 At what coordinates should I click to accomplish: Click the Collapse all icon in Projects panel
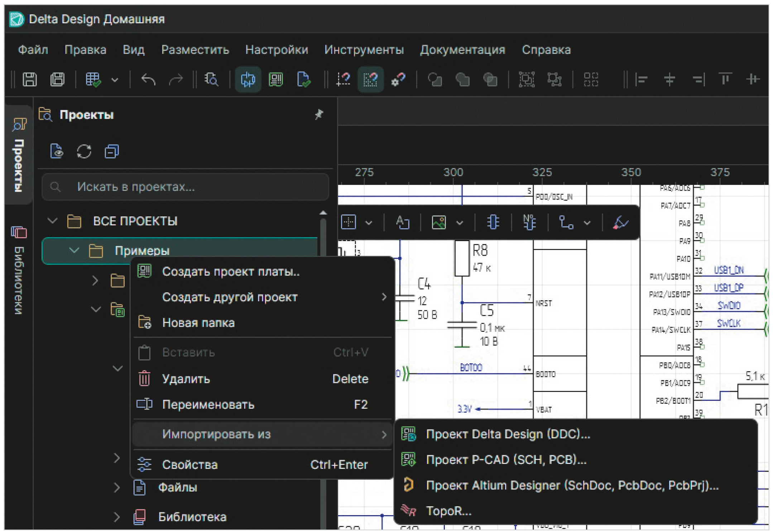pyautogui.click(x=111, y=151)
